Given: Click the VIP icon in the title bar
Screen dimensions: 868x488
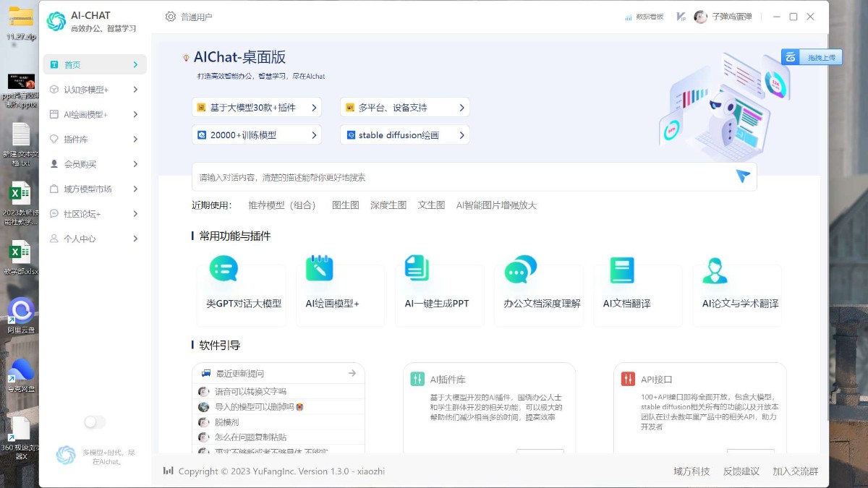Looking at the screenshot, I should pos(680,16).
